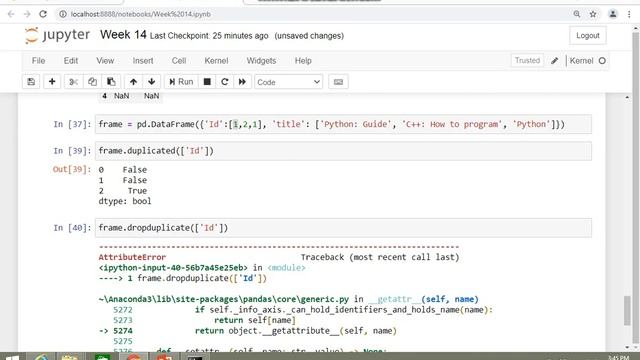Screen dimensions: 640x360
Task: Click the AttributeError text
Action: [132, 257]
